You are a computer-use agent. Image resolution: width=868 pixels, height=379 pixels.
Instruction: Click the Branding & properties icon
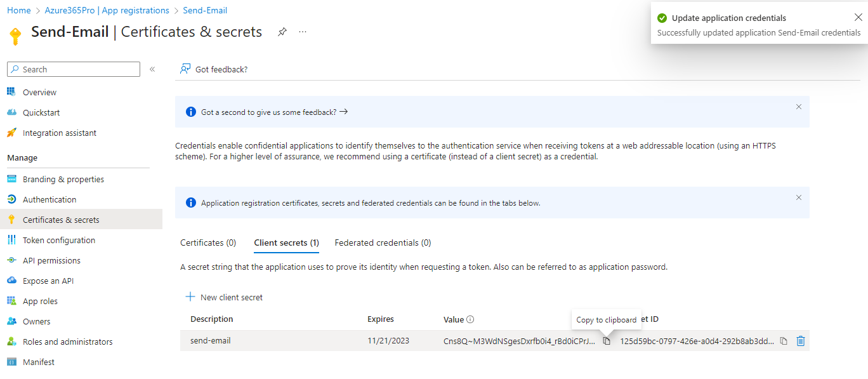pos(11,179)
